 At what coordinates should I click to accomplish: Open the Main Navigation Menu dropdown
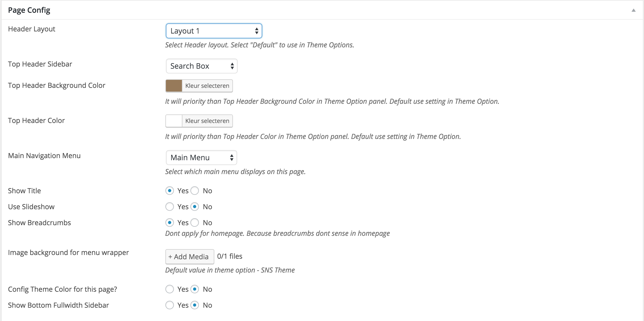[x=201, y=158]
